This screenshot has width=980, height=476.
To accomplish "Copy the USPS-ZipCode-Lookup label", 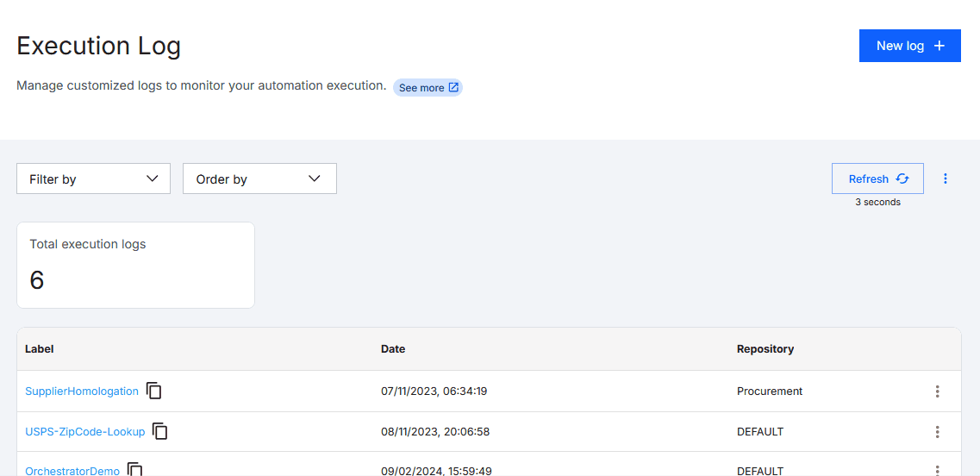I will [x=160, y=431].
